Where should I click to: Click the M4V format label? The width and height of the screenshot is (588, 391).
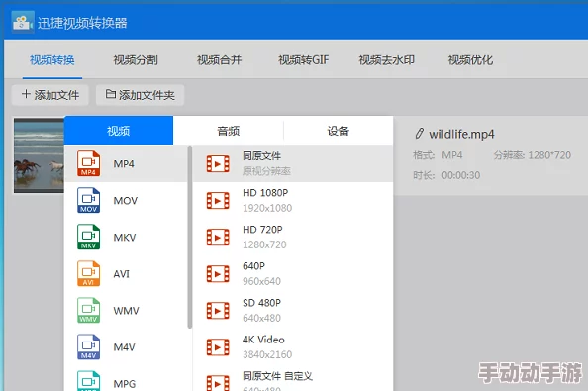(x=124, y=347)
